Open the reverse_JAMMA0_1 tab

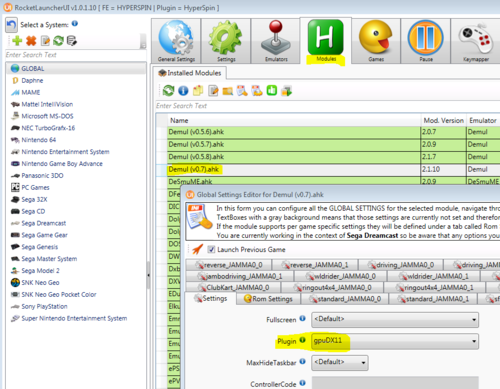(x=315, y=265)
